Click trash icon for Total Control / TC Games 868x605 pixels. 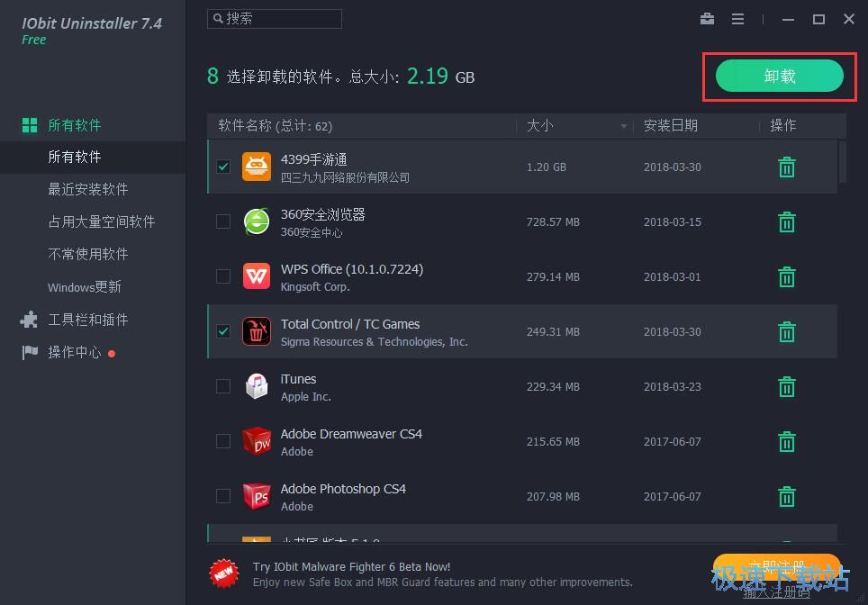[787, 331]
